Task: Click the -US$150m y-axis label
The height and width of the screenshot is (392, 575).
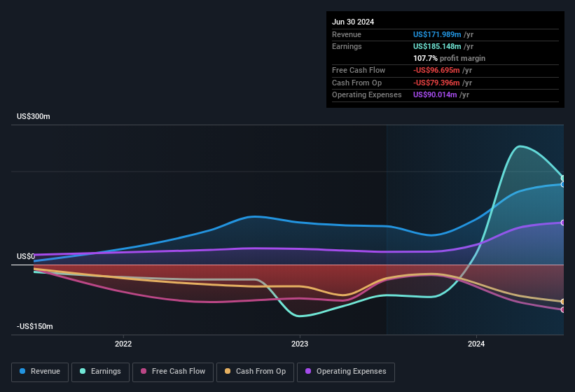Action: pos(35,326)
